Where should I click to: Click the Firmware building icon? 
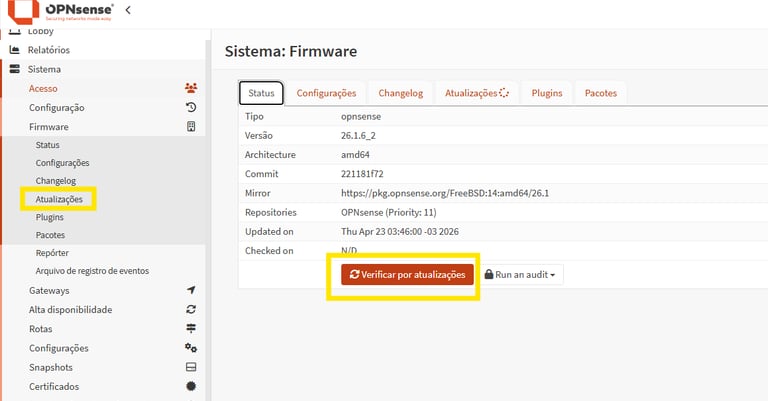(191, 126)
